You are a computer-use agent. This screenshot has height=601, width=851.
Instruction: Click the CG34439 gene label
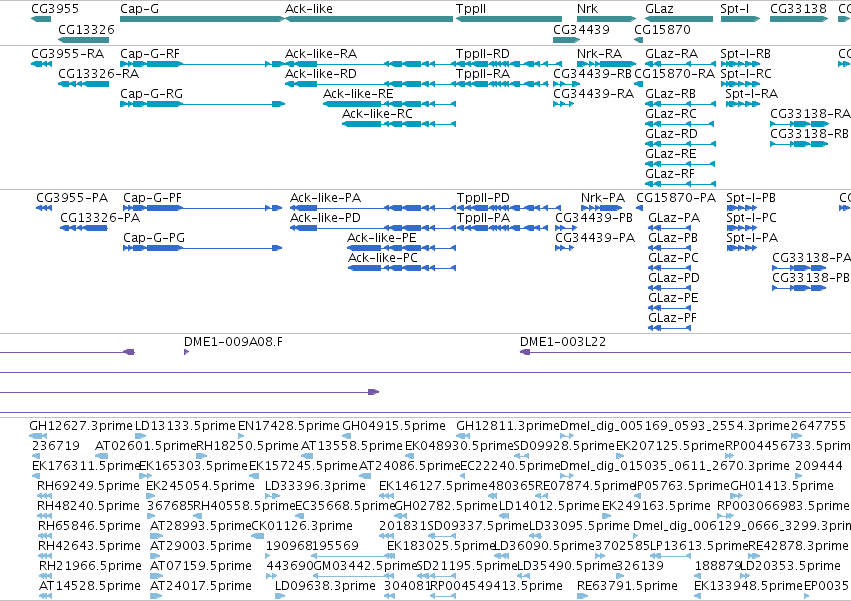point(581,29)
